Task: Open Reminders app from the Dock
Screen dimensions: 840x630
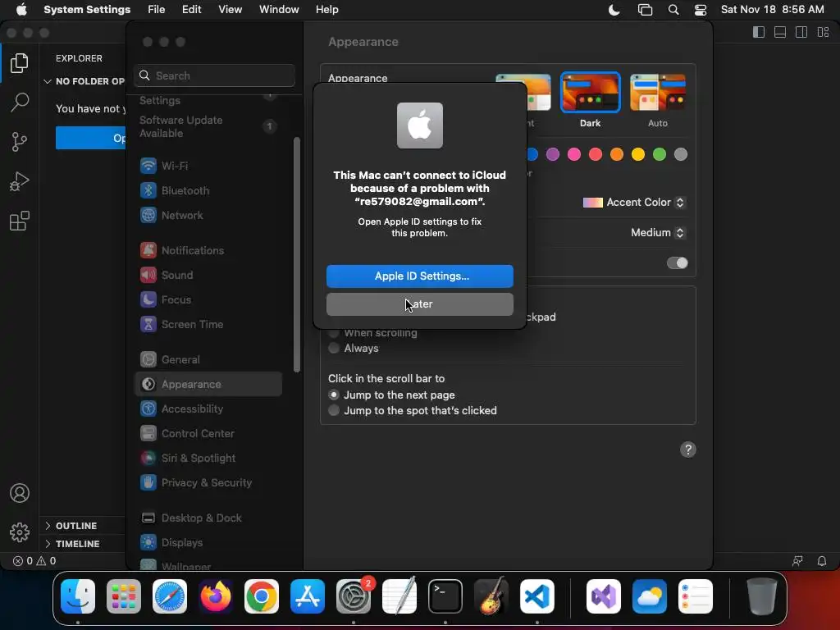Action: point(696,596)
